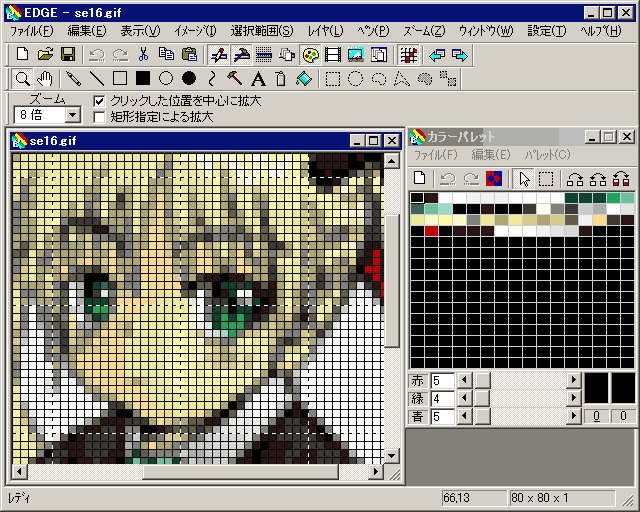Select the Hand pan tool

[x=44, y=79]
